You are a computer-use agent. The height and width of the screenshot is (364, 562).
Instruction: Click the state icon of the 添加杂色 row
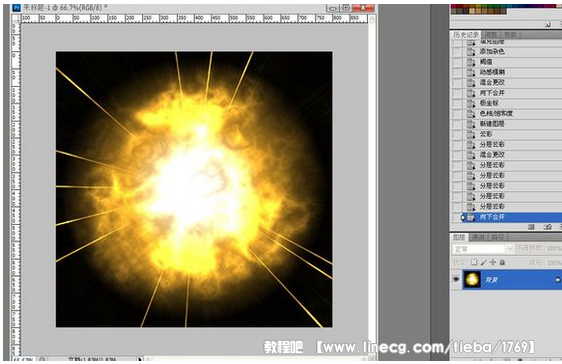pos(471,52)
